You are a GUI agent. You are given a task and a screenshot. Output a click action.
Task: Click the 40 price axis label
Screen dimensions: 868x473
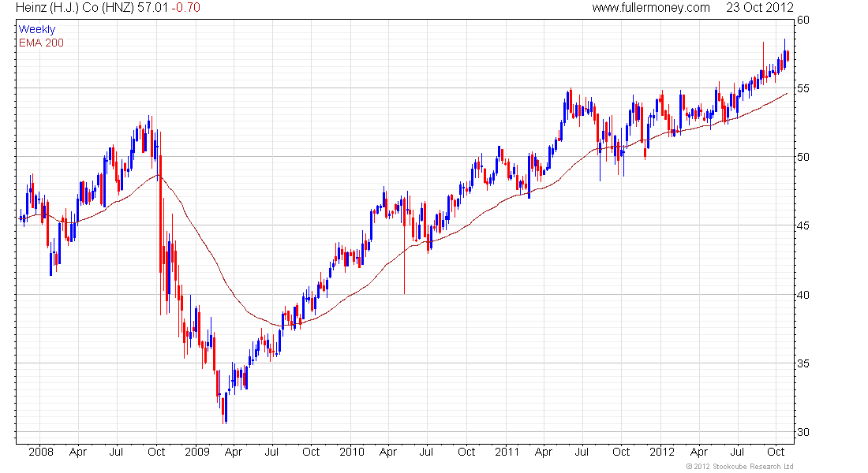pos(803,295)
